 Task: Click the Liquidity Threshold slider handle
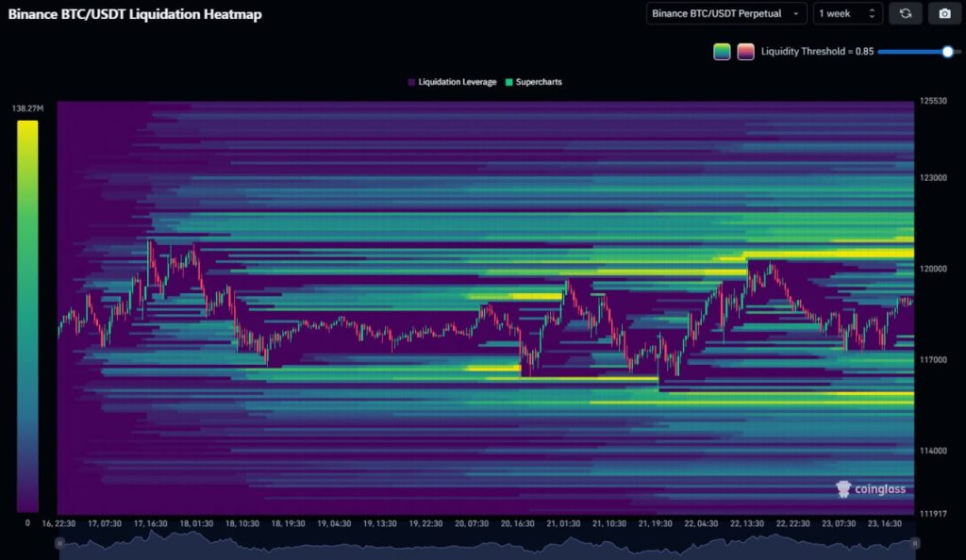click(947, 52)
